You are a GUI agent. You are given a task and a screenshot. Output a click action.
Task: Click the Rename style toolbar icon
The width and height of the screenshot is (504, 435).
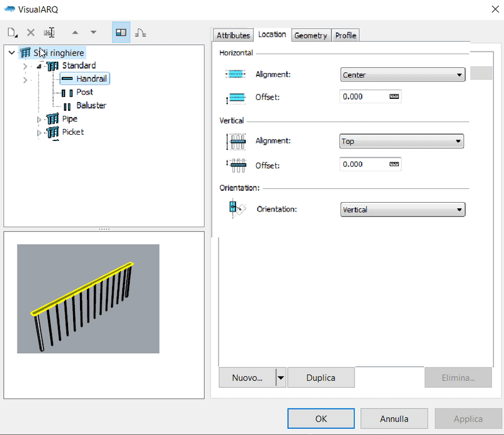point(49,33)
